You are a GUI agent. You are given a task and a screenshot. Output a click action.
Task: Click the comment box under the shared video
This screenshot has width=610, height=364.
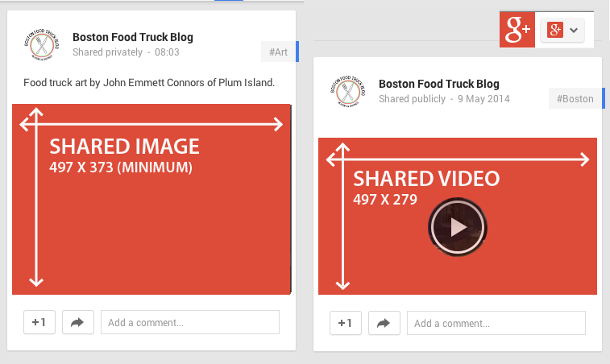[x=496, y=323]
